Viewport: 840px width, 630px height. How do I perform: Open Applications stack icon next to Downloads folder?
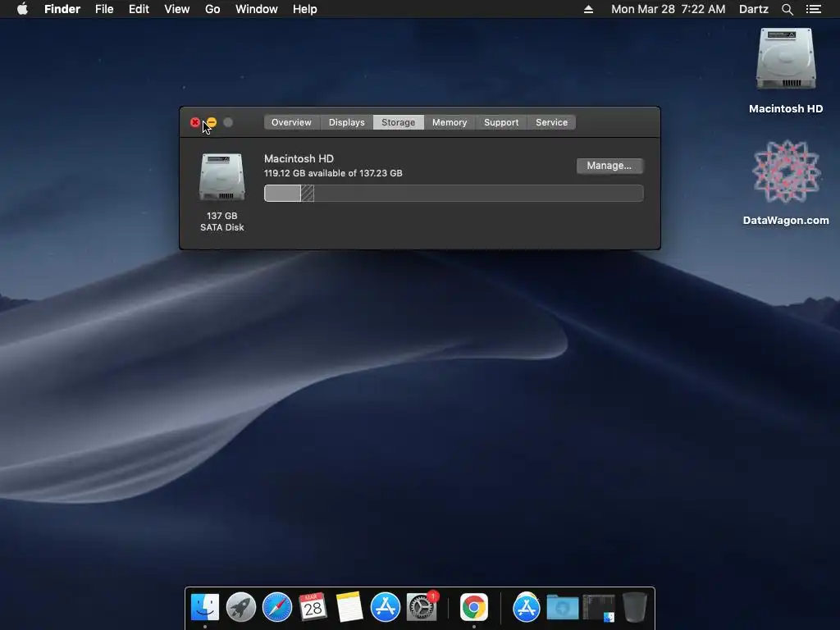tap(526, 607)
